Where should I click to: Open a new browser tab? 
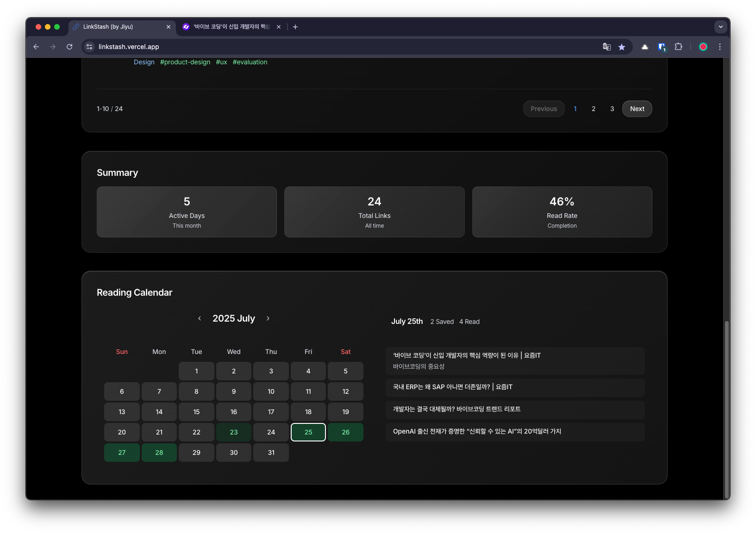pyautogui.click(x=295, y=27)
